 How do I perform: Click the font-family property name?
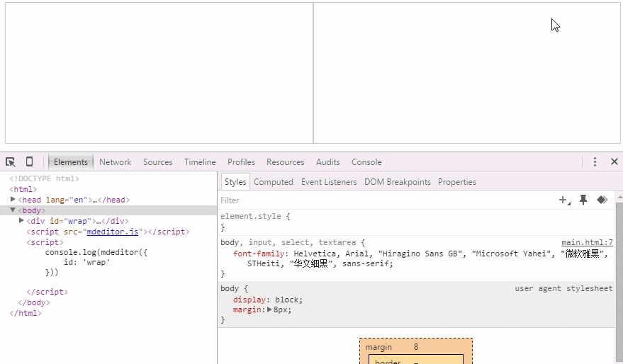click(259, 254)
